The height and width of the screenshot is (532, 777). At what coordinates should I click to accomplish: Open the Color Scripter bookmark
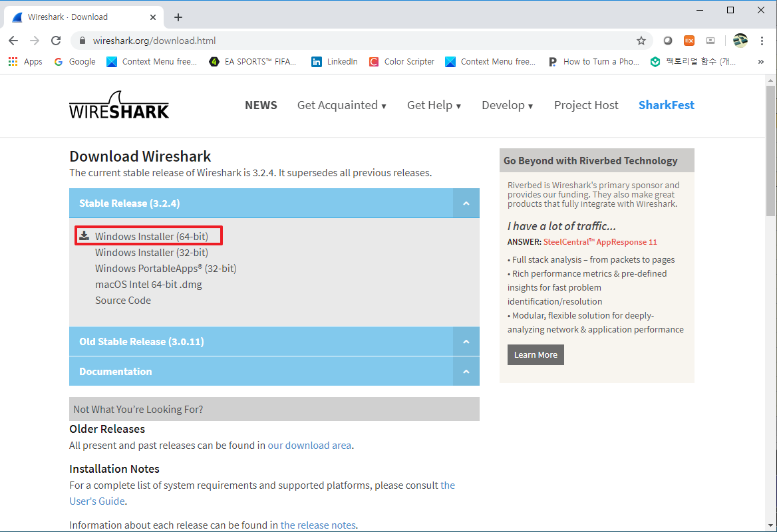402,61
